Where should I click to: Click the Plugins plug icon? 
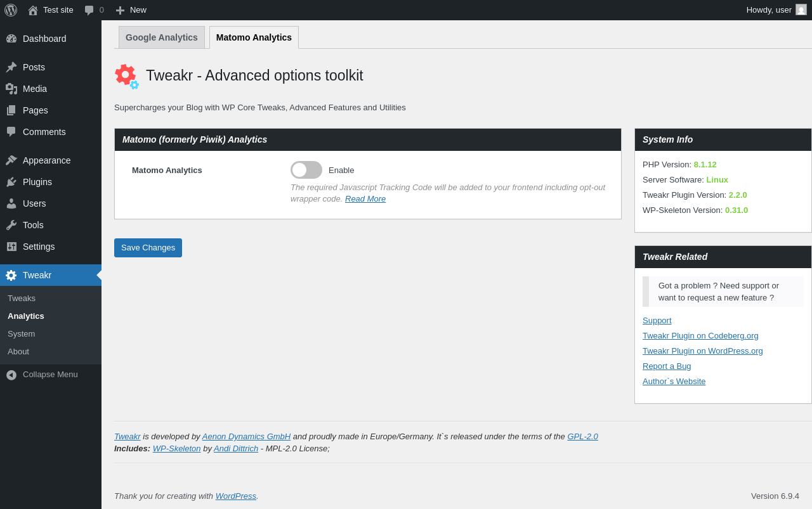coord(11,182)
